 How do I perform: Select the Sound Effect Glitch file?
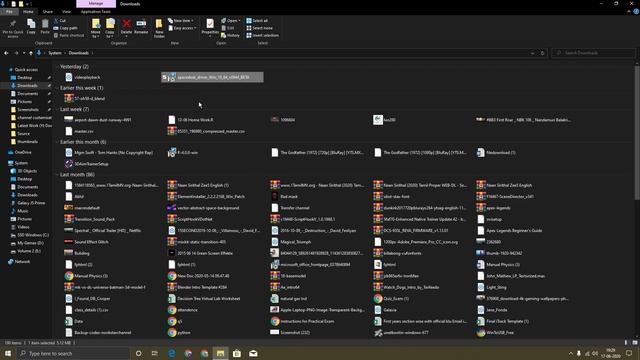pyautogui.click(x=87, y=242)
